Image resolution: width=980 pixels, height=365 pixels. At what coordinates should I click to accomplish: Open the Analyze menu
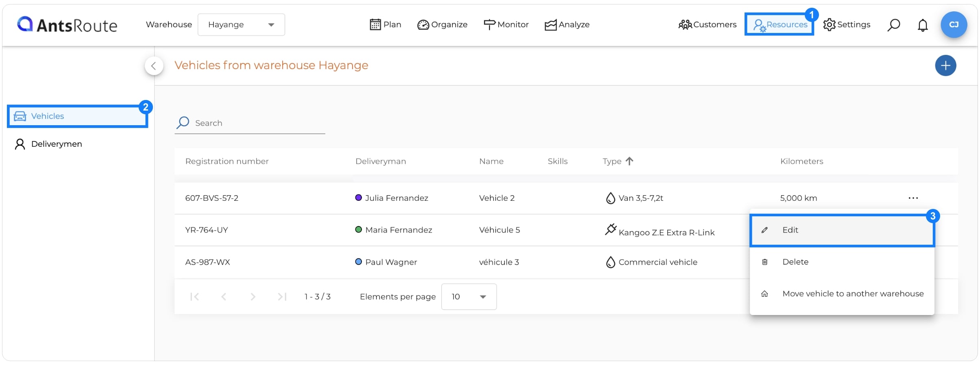tap(567, 25)
